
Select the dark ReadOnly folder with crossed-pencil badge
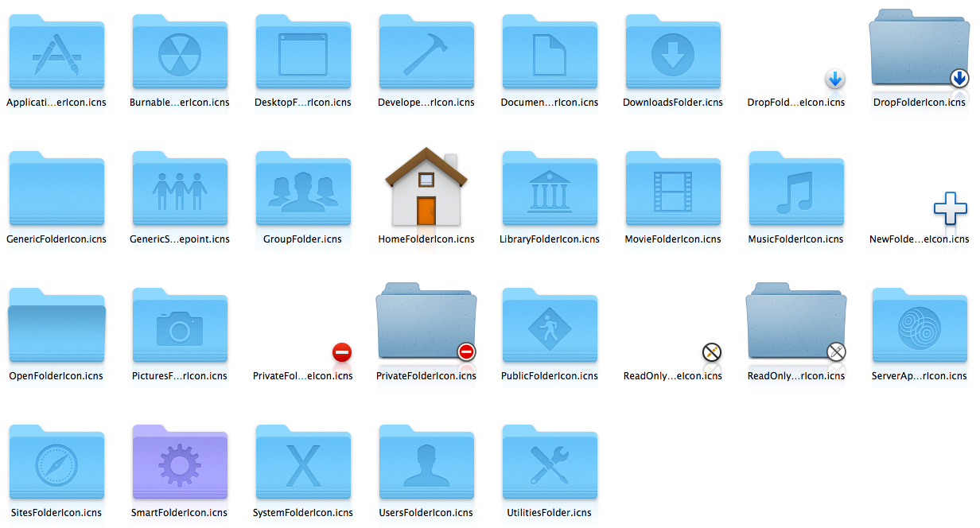(x=796, y=322)
